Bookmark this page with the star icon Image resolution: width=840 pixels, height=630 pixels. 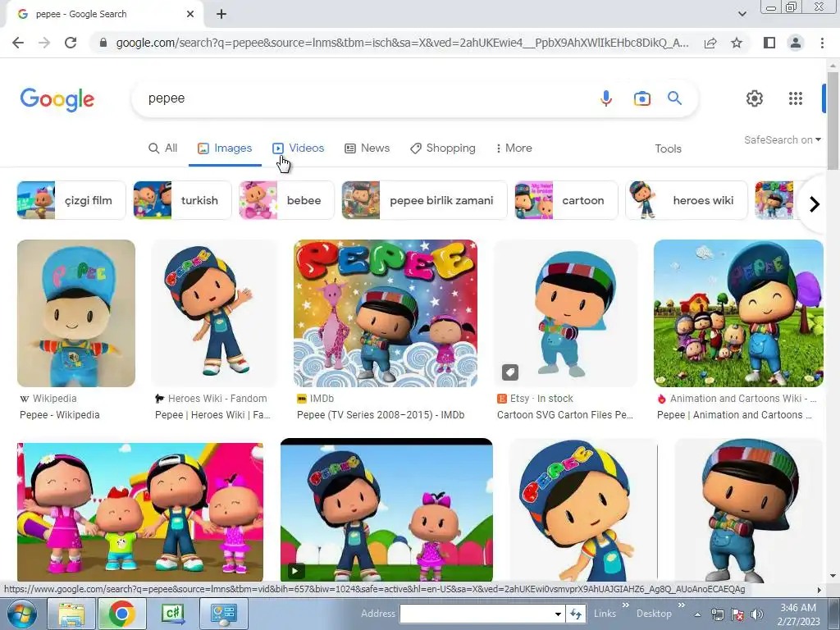click(737, 43)
